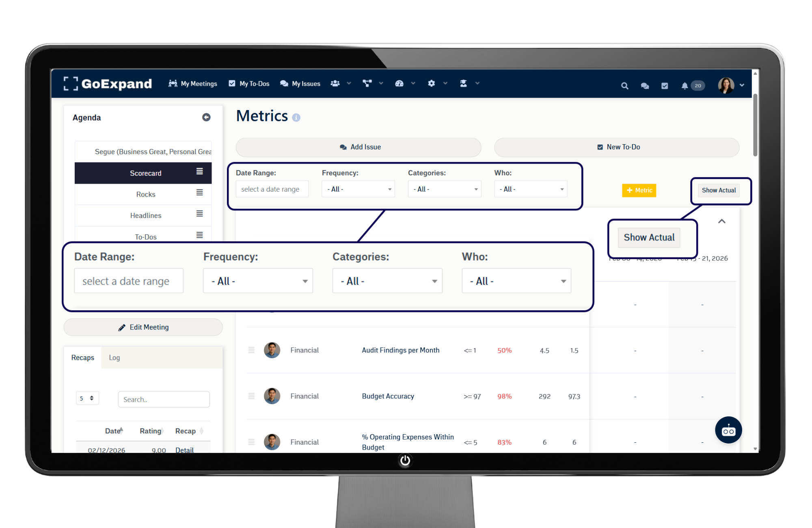Collapse Agenda panel with arrow icon
This screenshot has width=812, height=528.
click(206, 117)
